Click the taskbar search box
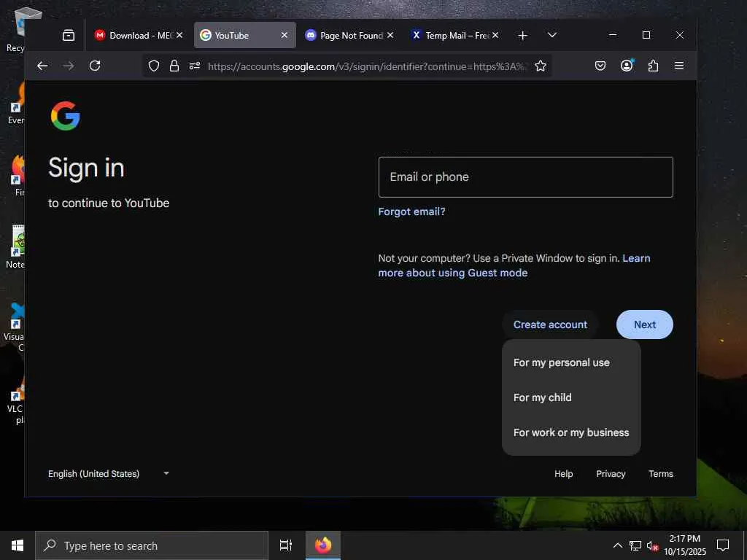This screenshot has width=747, height=560. click(x=152, y=545)
